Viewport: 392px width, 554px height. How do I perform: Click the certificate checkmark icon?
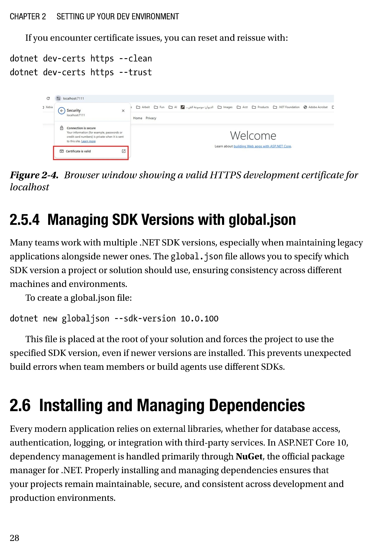[x=62, y=151]
